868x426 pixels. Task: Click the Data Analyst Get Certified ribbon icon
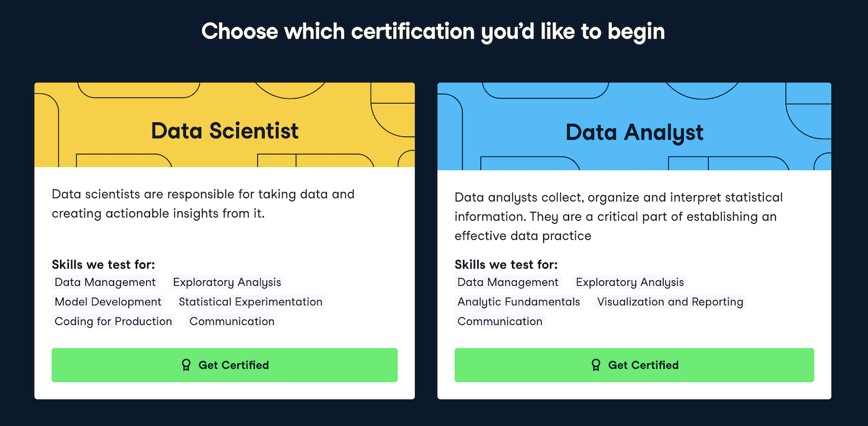tap(596, 365)
